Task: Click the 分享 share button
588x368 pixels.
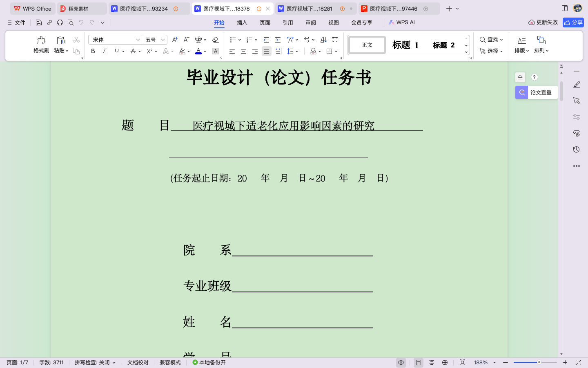Action: (573, 22)
